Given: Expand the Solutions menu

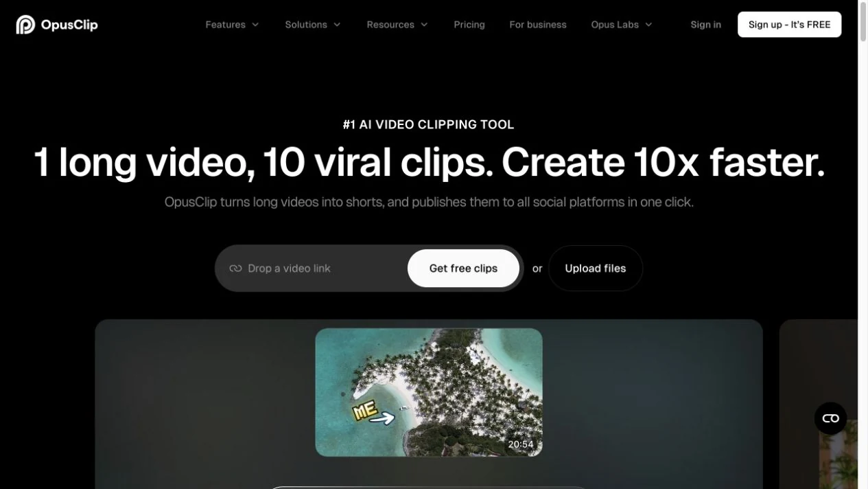Looking at the screenshot, I should coord(313,25).
